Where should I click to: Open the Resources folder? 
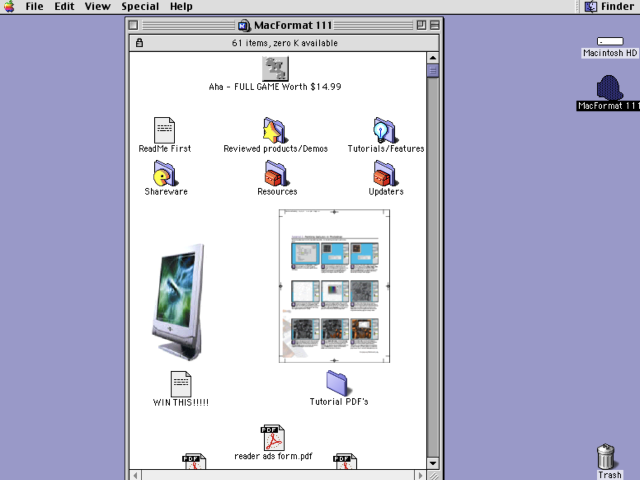[x=276, y=173]
